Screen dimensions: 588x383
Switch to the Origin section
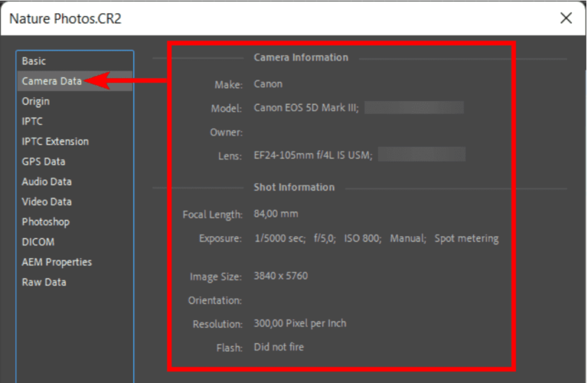[36, 101]
